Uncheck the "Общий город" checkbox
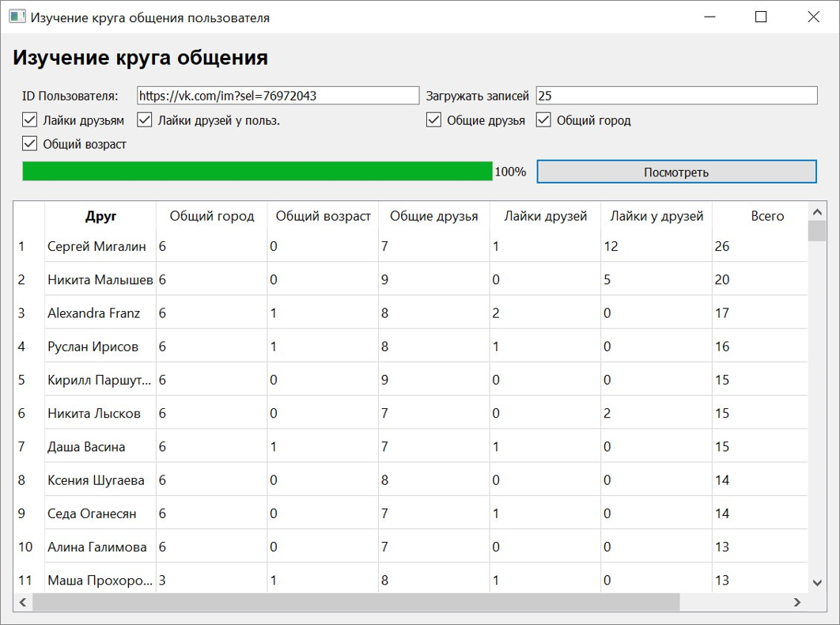Viewport: 840px width, 625px height. (543, 119)
